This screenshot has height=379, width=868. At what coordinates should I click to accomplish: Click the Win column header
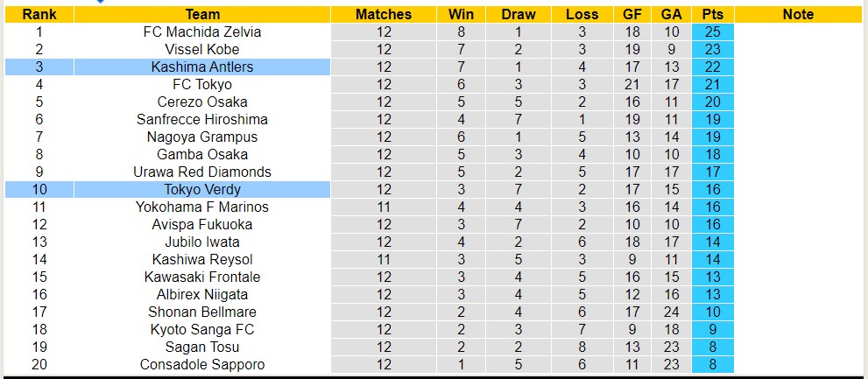461,14
